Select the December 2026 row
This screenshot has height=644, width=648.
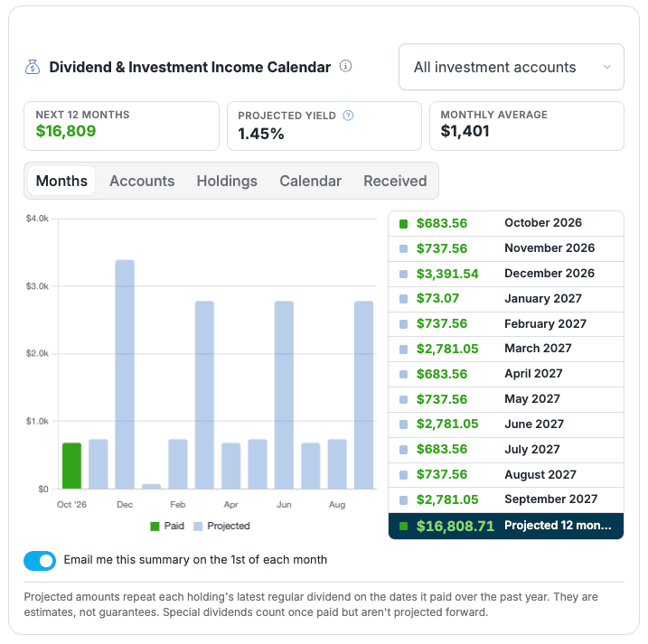pyautogui.click(x=506, y=274)
